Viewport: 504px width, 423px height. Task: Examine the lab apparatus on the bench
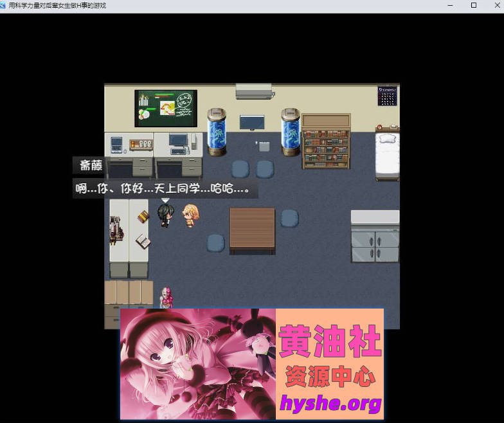pyautogui.click(x=116, y=230)
